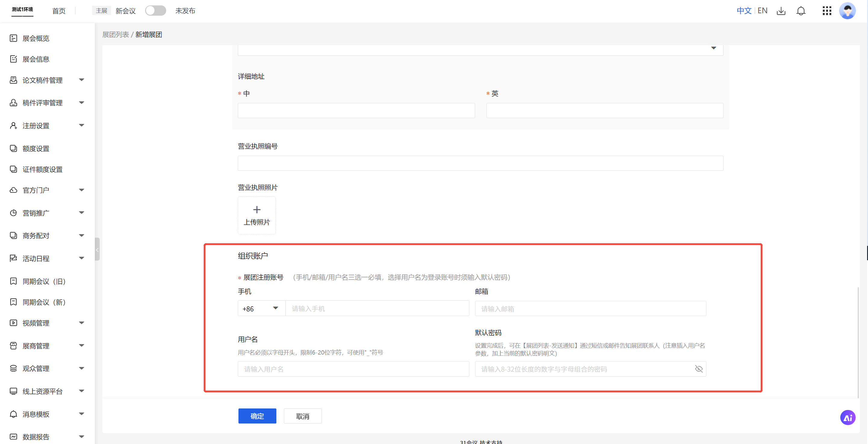Toggle default password visibility eye icon

click(698, 369)
